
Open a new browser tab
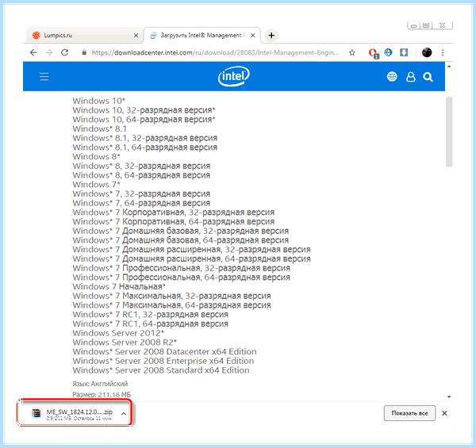(x=271, y=36)
